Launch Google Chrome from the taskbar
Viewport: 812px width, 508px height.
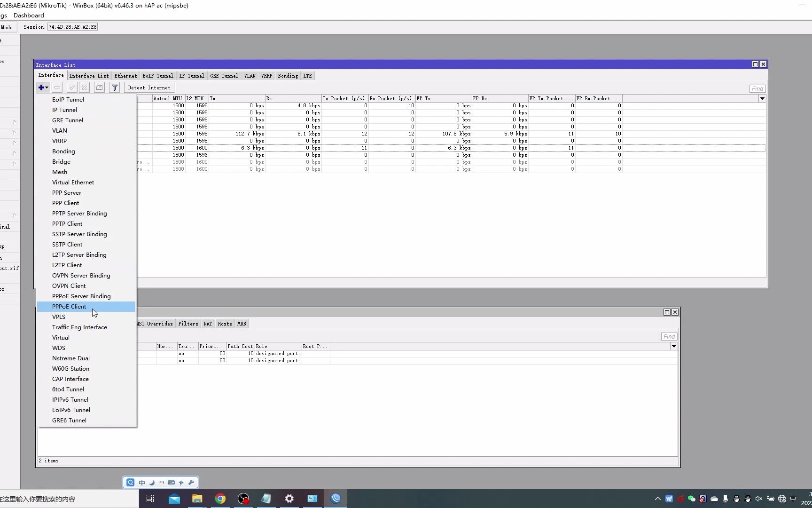(220, 499)
